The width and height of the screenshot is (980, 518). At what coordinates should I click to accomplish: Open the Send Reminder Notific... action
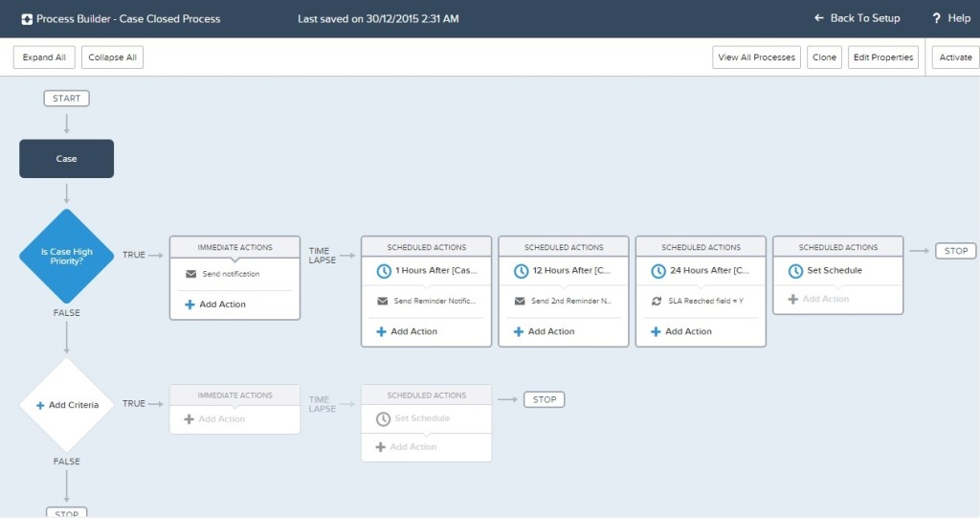click(426, 301)
